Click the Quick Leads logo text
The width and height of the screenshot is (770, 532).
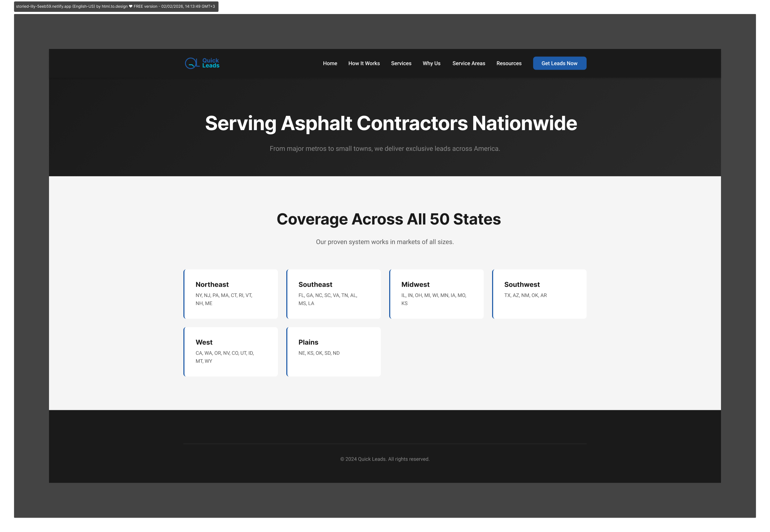(211, 63)
